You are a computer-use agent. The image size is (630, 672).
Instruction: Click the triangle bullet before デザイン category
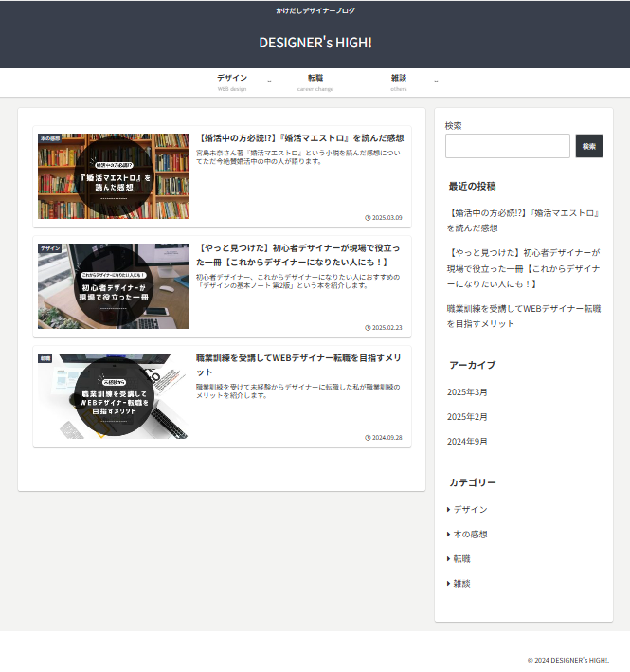coord(449,510)
